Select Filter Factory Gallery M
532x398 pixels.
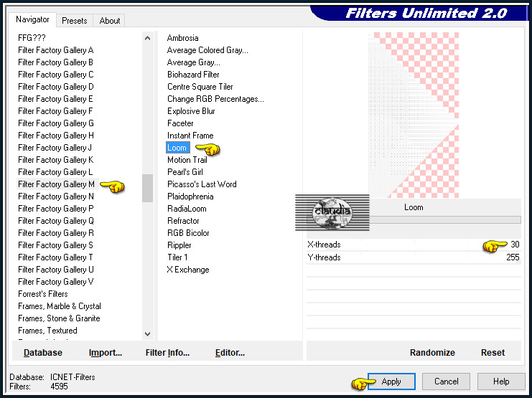point(56,184)
